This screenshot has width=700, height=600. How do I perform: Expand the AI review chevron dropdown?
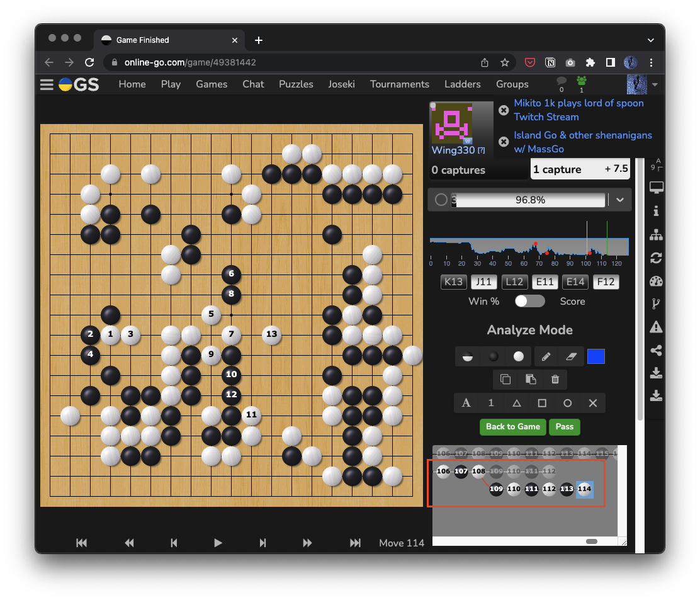(x=620, y=200)
